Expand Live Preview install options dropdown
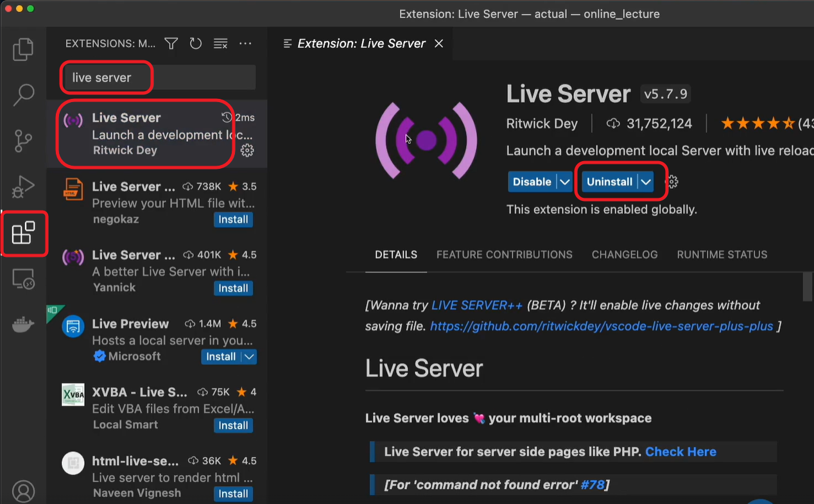 (x=250, y=356)
